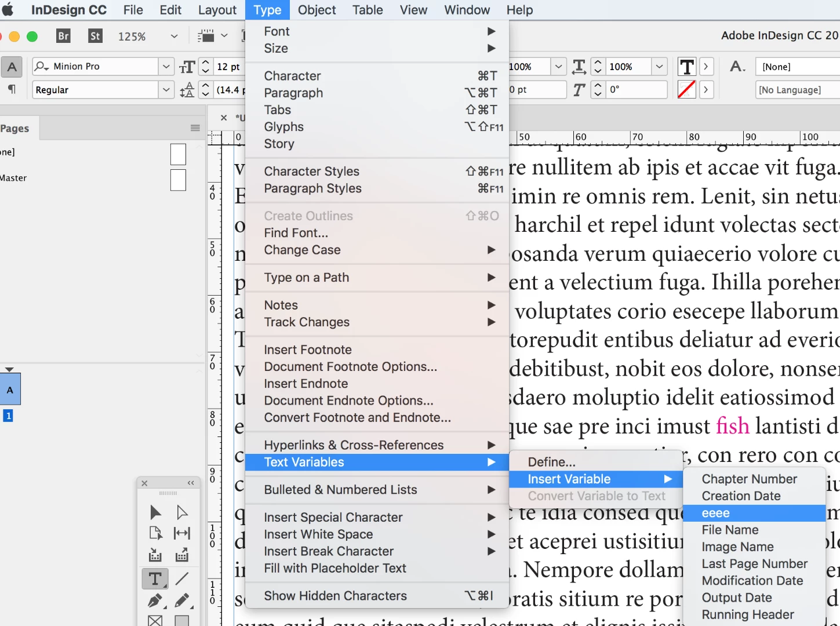Viewport: 840px width, 626px height.
Task: Select the Pen tool
Action: pos(155,601)
